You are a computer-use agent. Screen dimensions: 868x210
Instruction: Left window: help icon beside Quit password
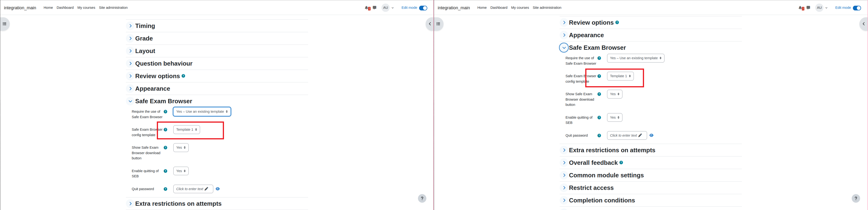tap(165, 189)
